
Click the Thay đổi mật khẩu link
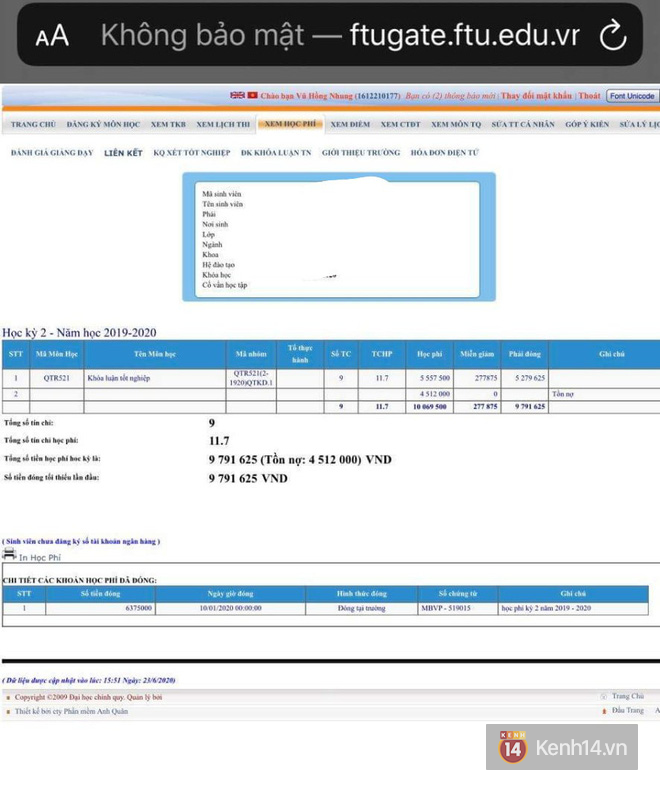536,95
